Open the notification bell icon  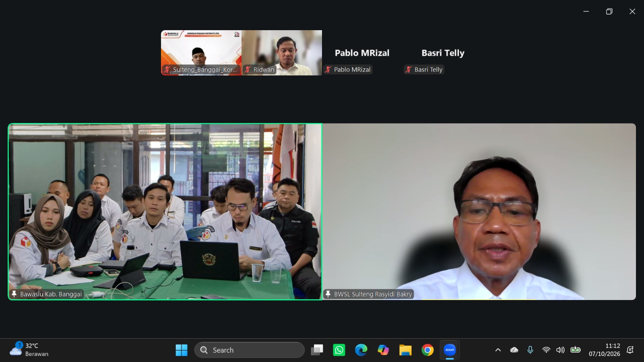tap(630, 350)
